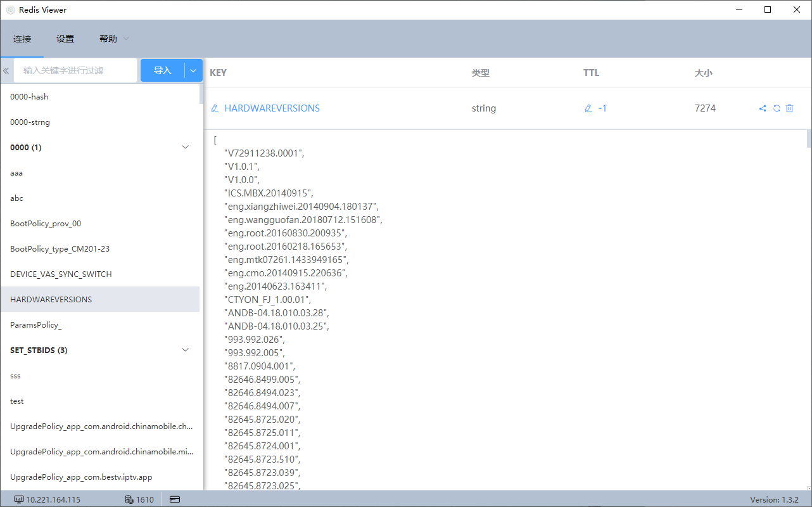Open the 设置 menu
This screenshot has height=507, width=812.
65,39
